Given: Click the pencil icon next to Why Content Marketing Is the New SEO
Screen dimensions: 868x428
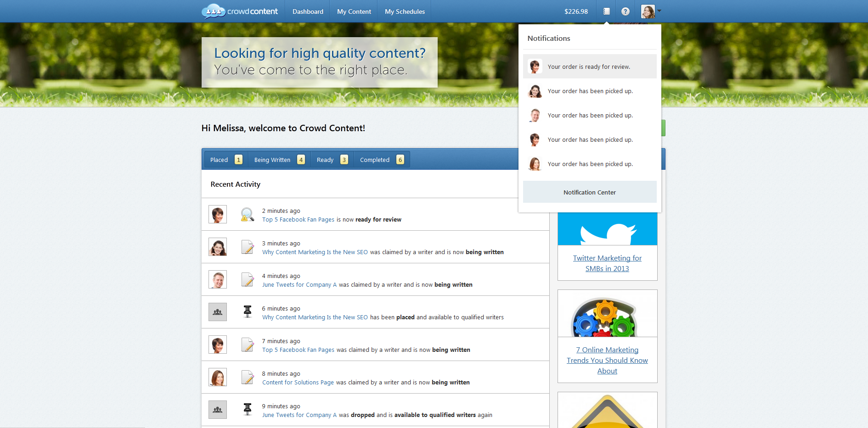Looking at the screenshot, I should tap(247, 247).
